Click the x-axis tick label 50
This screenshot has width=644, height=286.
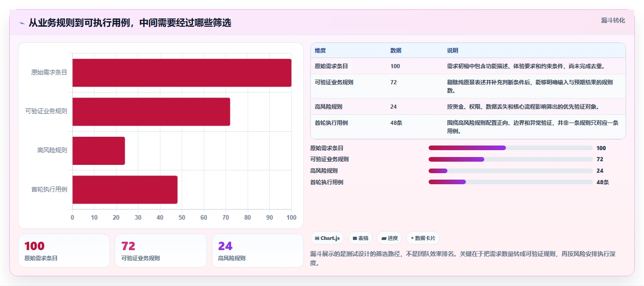click(182, 217)
